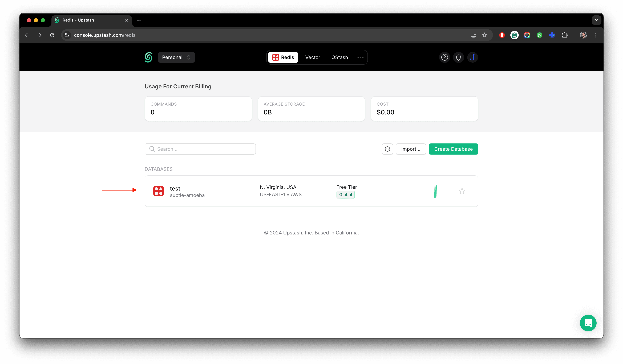Click the Grammarly extension icon
Screen dimensions: 623x364
point(514,35)
